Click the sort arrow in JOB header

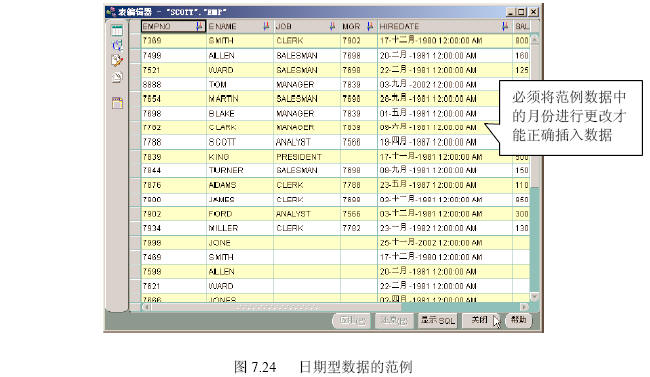click(x=332, y=27)
